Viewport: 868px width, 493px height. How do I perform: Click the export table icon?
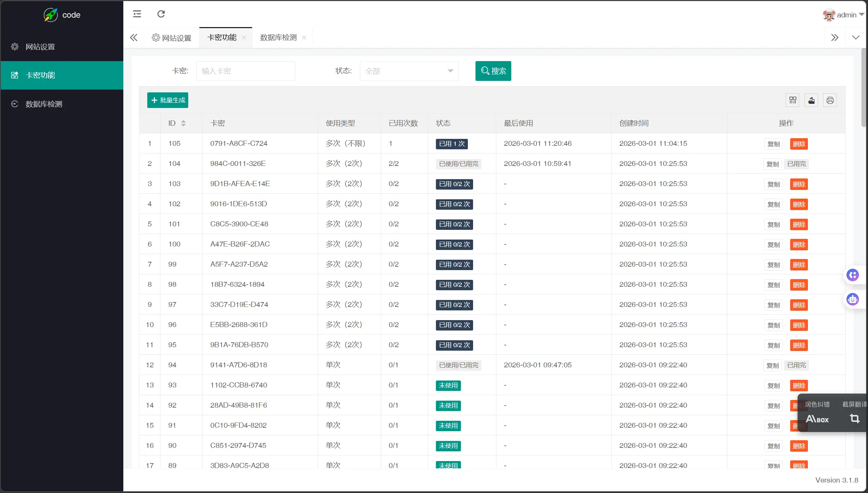(811, 100)
